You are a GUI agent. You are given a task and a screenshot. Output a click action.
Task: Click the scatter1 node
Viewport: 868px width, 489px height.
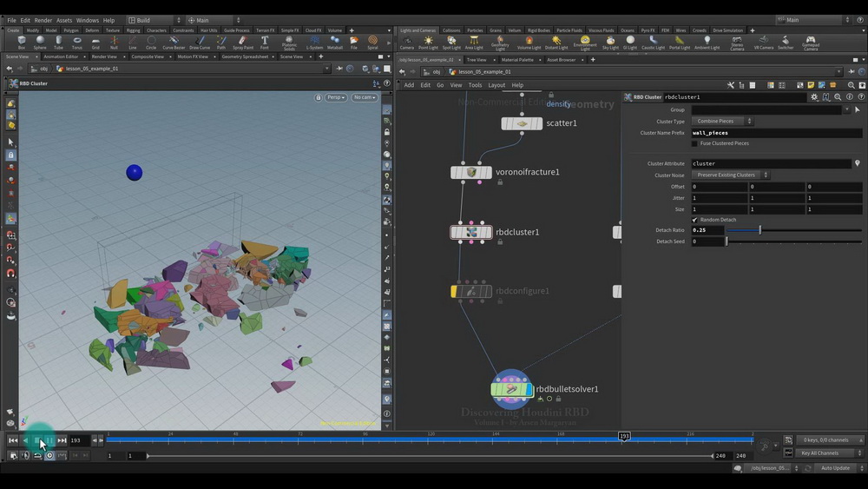coord(522,123)
